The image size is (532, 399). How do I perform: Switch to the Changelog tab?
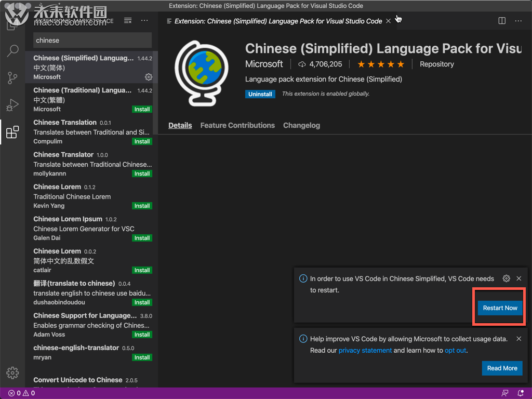click(x=302, y=125)
